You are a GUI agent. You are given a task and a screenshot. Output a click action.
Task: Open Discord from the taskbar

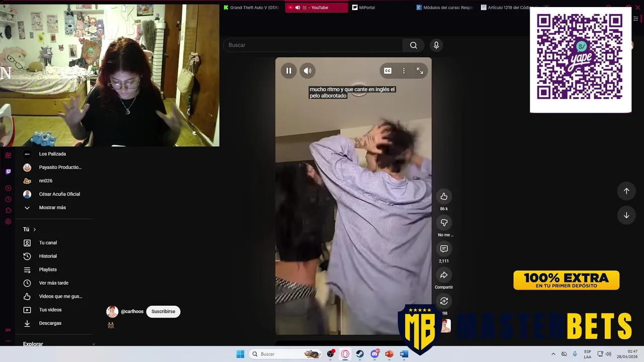[374, 354]
